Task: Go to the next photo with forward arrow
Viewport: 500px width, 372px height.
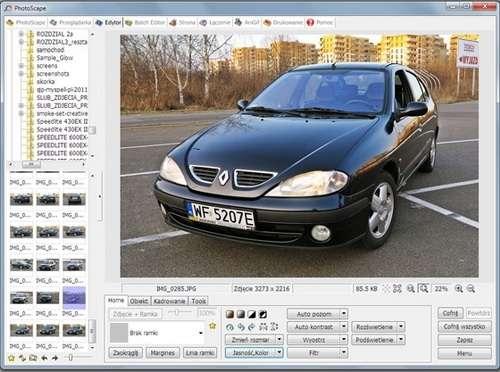Action: [55, 358]
